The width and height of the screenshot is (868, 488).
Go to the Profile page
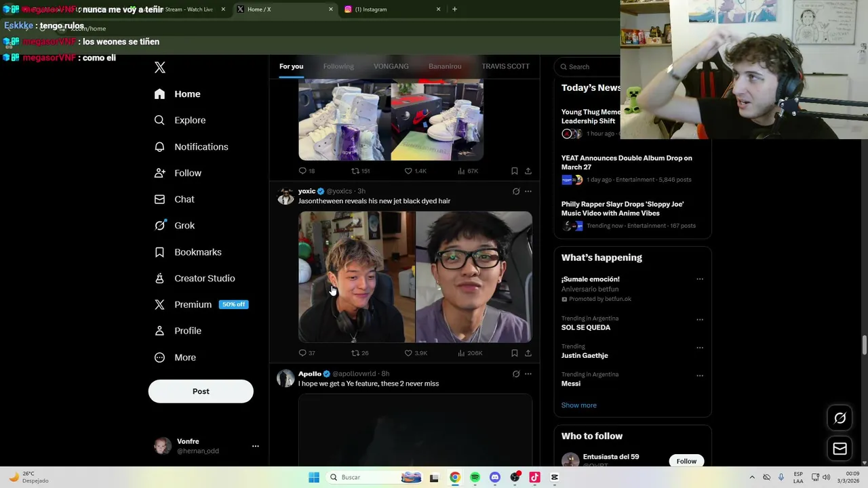178,331
